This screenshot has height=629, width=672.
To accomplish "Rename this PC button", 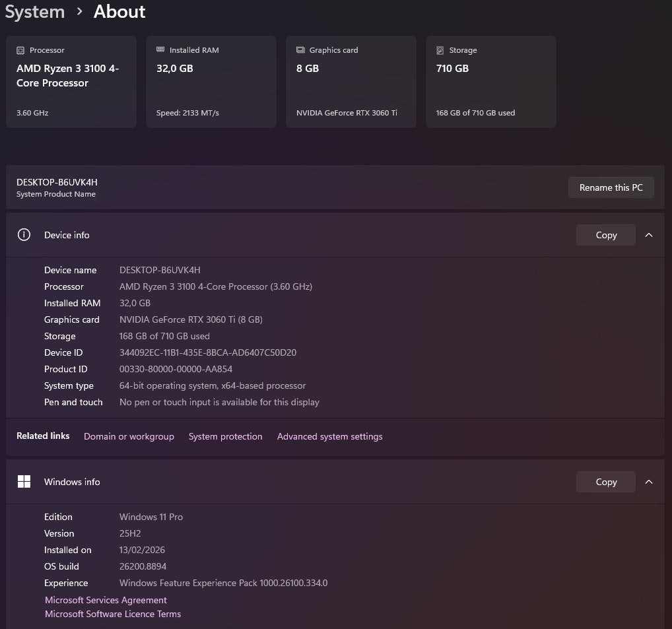I will pyautogui.click(x=611, y=187).
